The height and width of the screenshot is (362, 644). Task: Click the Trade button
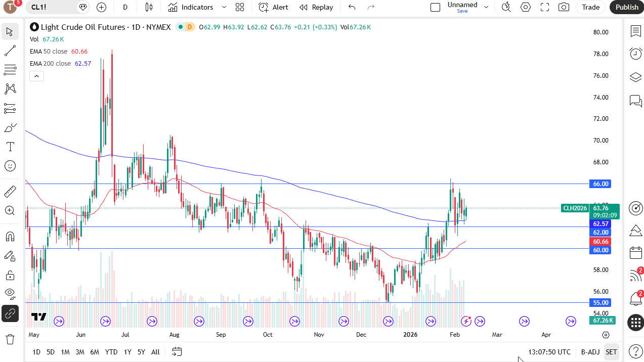(590, 7)
